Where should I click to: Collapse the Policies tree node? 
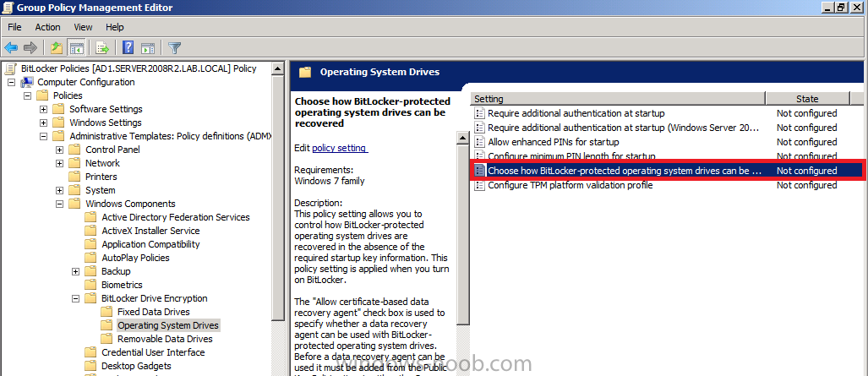click(x=28, y=95)
